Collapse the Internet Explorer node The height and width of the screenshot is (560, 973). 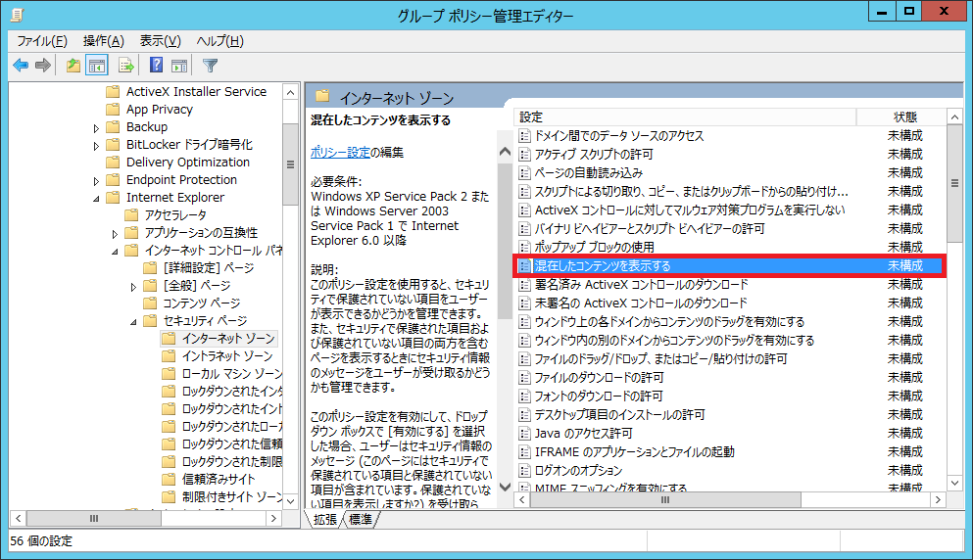[96, 199]
